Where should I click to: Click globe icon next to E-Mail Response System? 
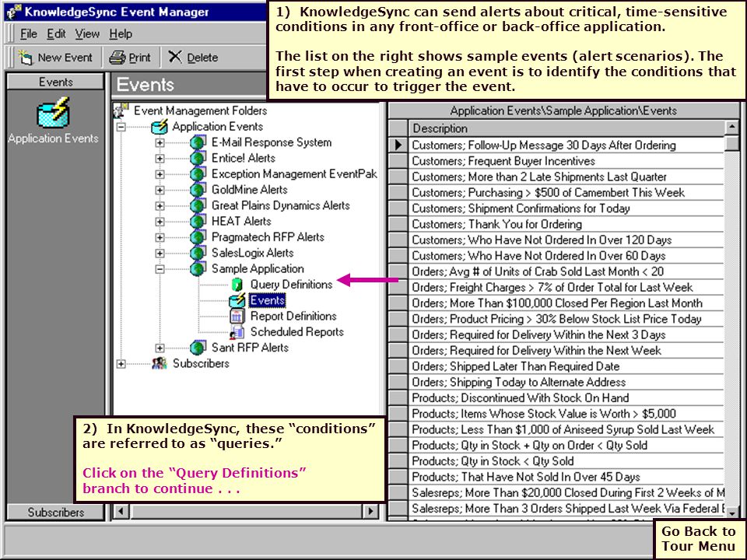click(x=198, y=142)
